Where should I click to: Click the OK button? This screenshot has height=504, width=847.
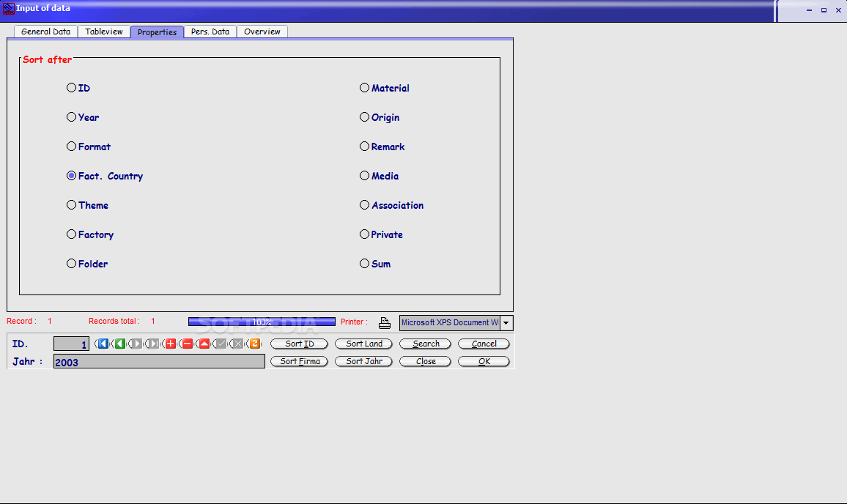[484, 361]
